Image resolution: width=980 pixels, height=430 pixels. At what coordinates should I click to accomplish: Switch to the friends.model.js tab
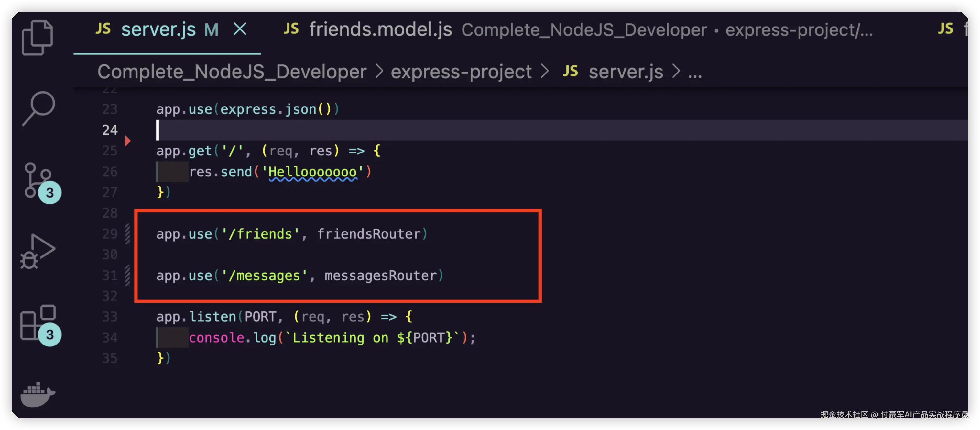380,29
